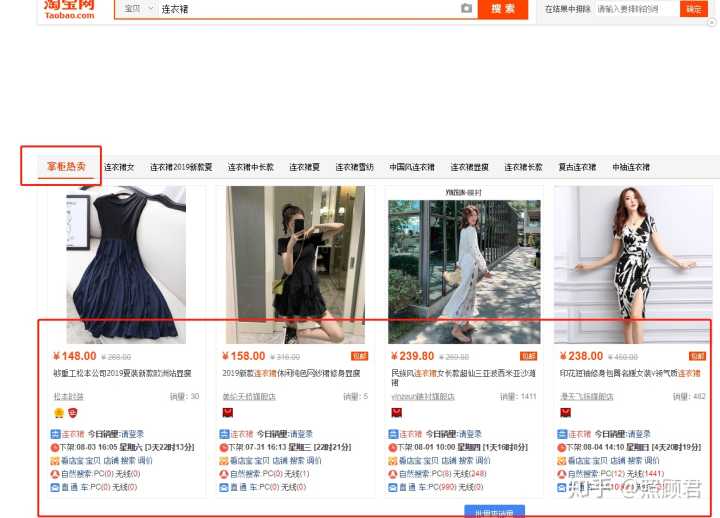Click 请登录 link on the ¥148.00 item
720x518 pixels.
[x=133, y=434]
